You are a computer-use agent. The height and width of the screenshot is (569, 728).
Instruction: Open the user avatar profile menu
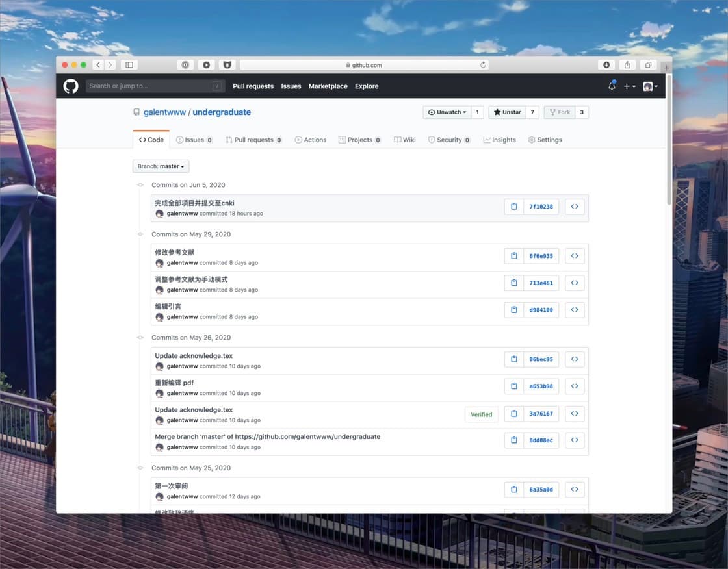(650, 86)
